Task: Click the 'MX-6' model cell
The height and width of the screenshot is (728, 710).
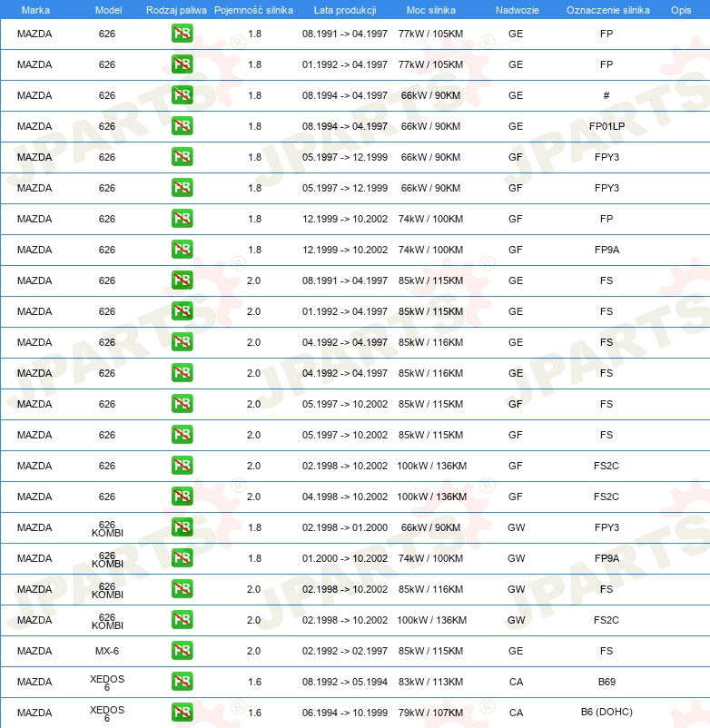Action: click(x=107, y=651)
